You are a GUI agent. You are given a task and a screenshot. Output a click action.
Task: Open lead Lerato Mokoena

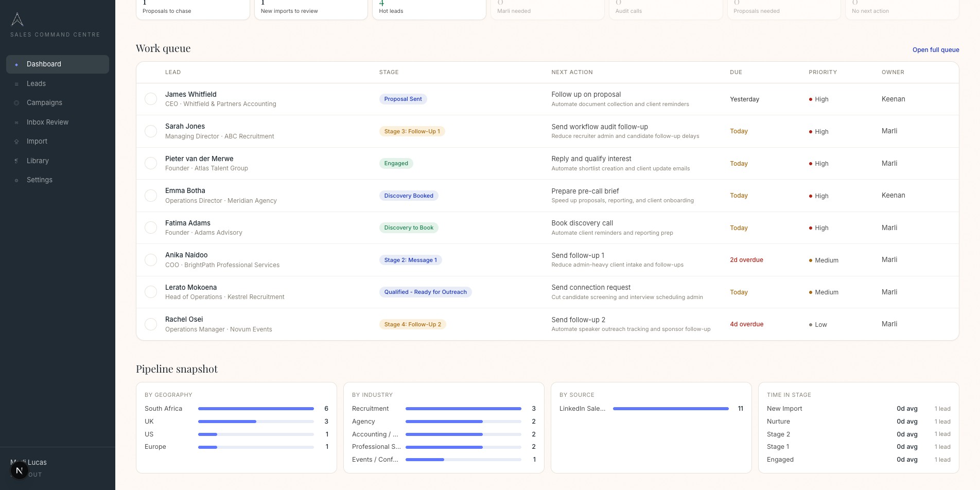(x=191, y=287)
